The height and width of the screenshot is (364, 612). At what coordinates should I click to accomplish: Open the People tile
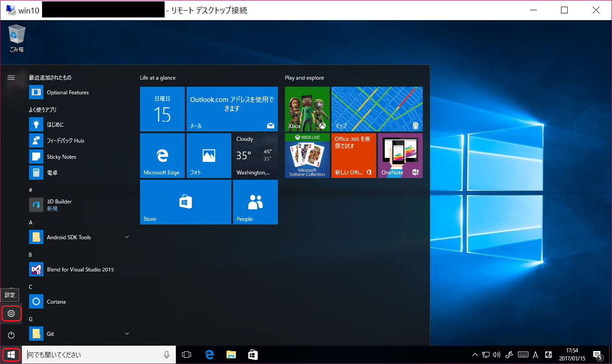[x=255, y=202]
